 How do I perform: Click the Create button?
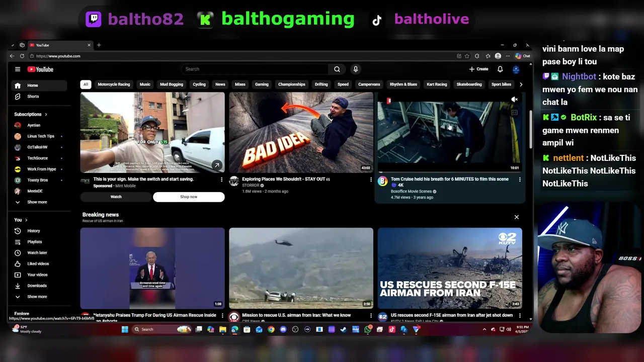478,69
